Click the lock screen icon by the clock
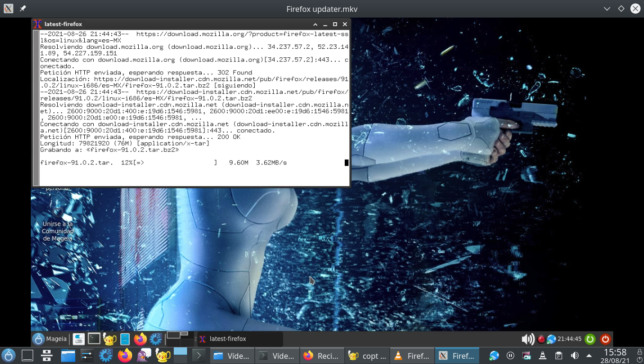This screenshot has width=644, height=364. pyautogui.click(x=639, y=352)
